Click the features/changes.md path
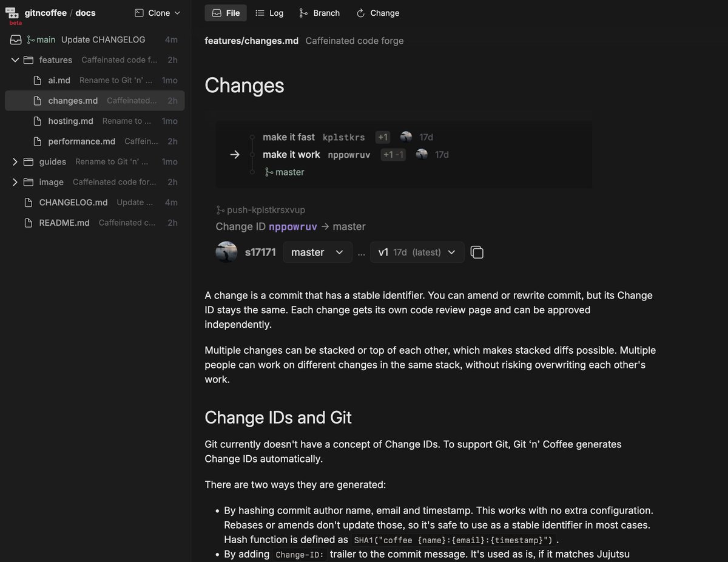 tap(252, 41)
